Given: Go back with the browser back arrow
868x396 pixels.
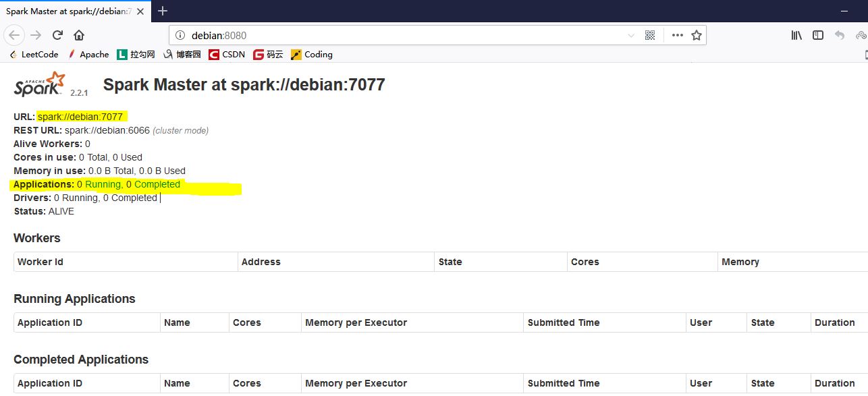Looking at the screenshot, I should 15,35.
